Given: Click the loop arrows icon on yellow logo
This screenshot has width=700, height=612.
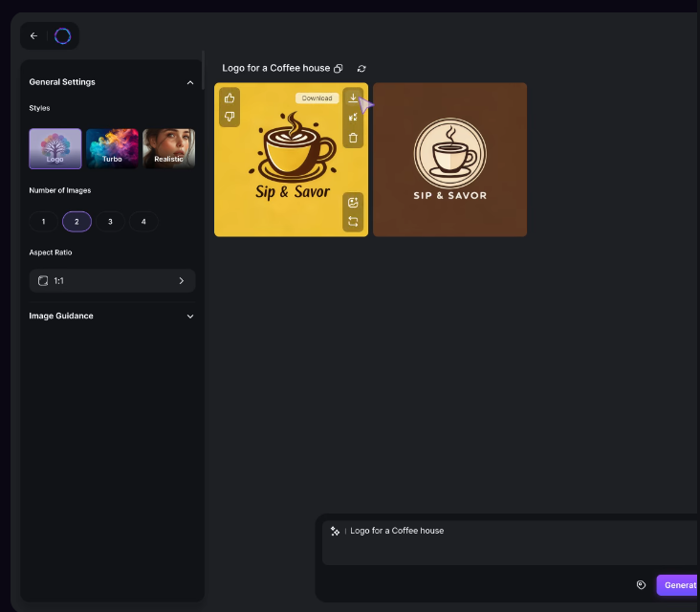Looking at the screenshot, I should 353,222.
